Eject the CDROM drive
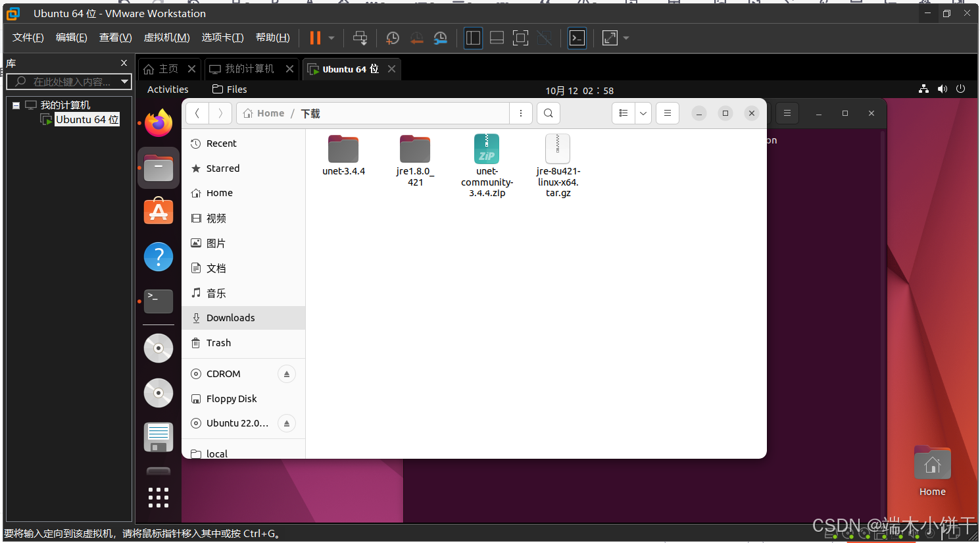 287,374
